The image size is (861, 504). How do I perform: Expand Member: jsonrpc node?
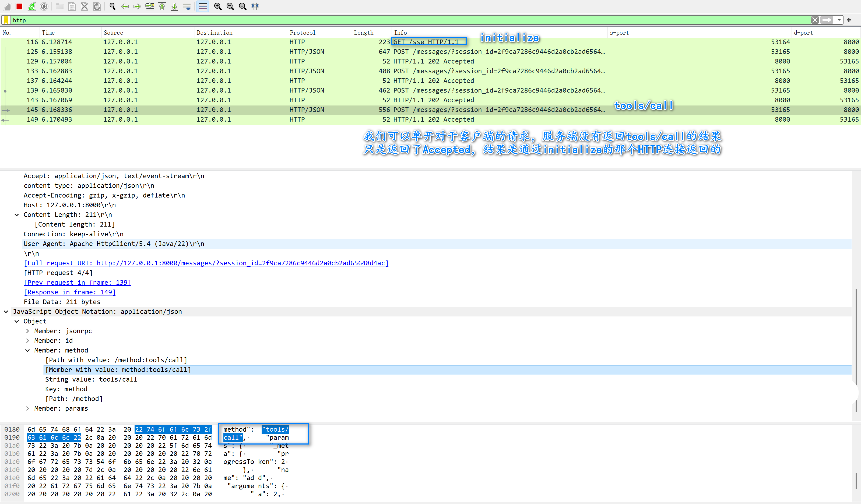28,331
